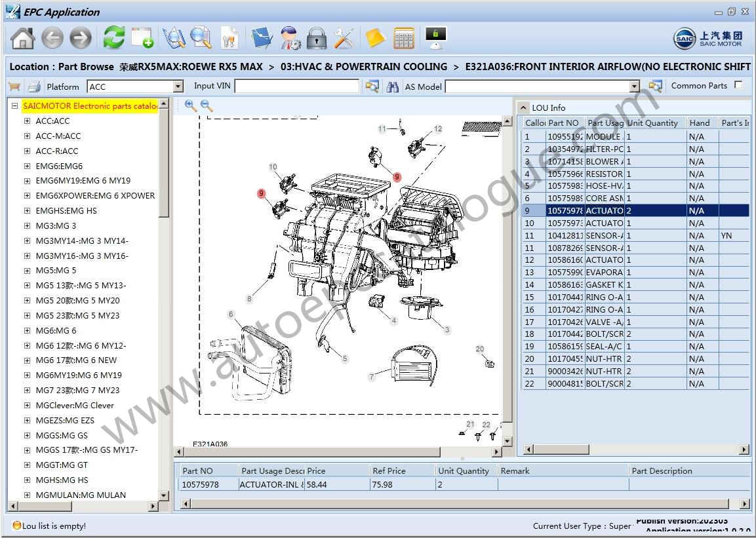Click Part NO column header in LOU table
This screenshot has height=538, width=756.
565,123
